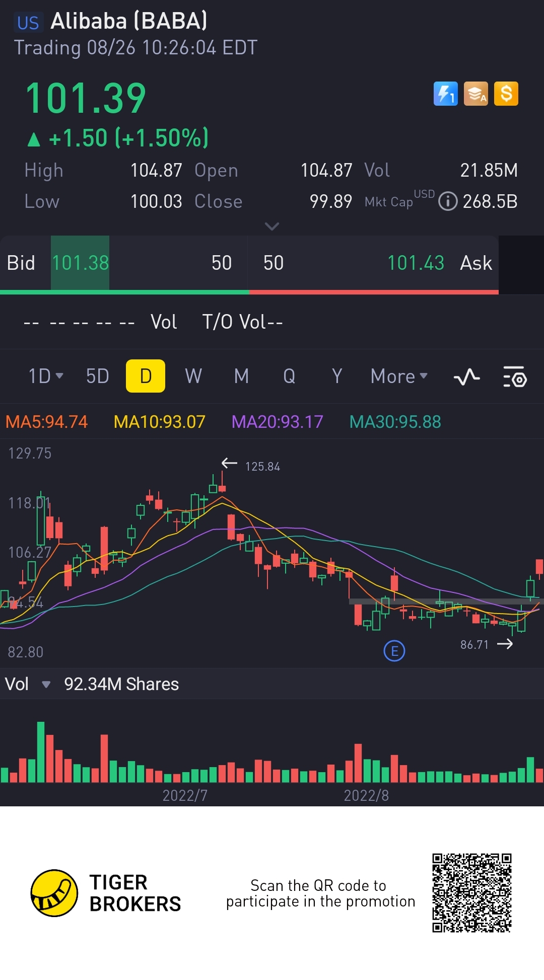Open chart settings list-eye icon
This screenshot has width=544, height=980.
click(515, 376)
